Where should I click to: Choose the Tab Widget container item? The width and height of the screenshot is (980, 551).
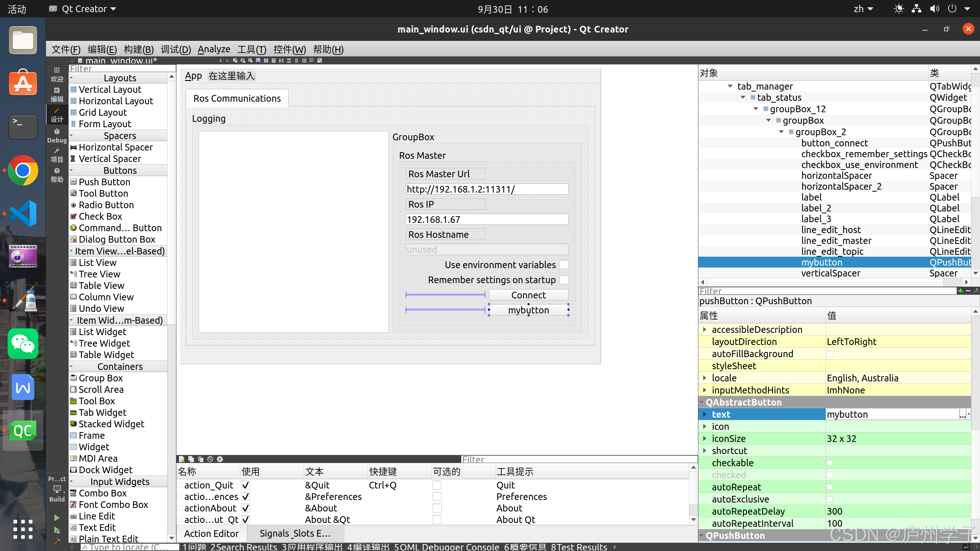102,413
